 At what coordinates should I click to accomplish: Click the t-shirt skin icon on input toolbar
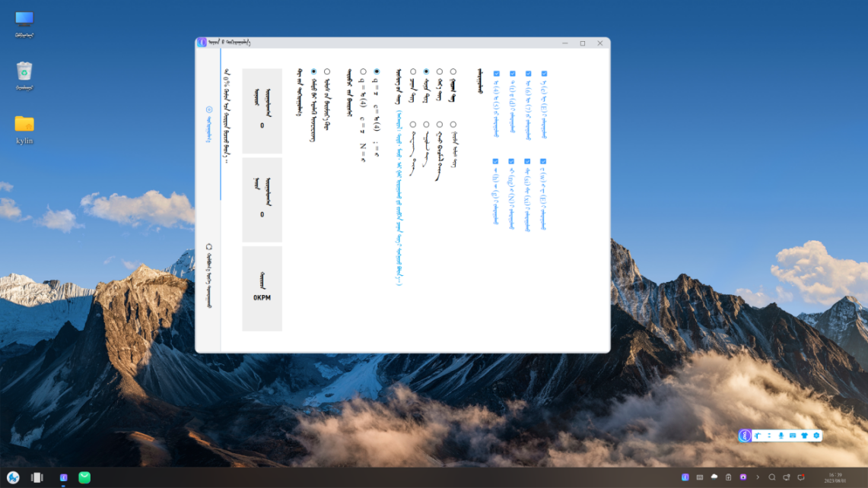pos(804,436)
